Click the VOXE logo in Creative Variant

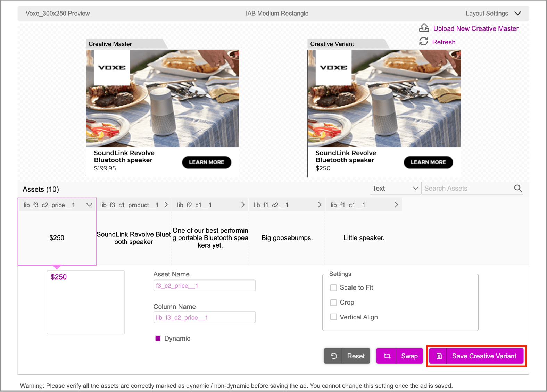(x=333, y=68)
